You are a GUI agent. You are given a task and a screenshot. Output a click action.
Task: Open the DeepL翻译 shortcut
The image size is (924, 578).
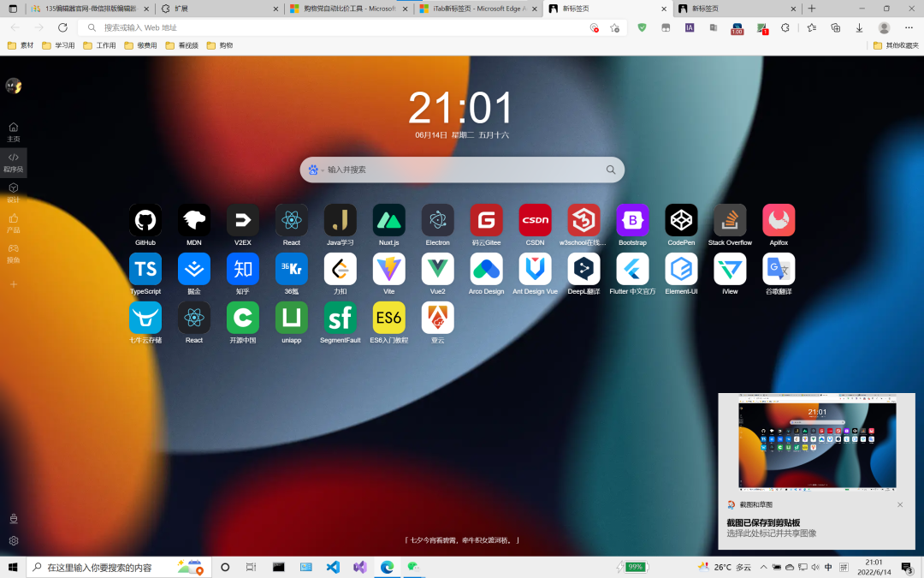coord(584,269)
